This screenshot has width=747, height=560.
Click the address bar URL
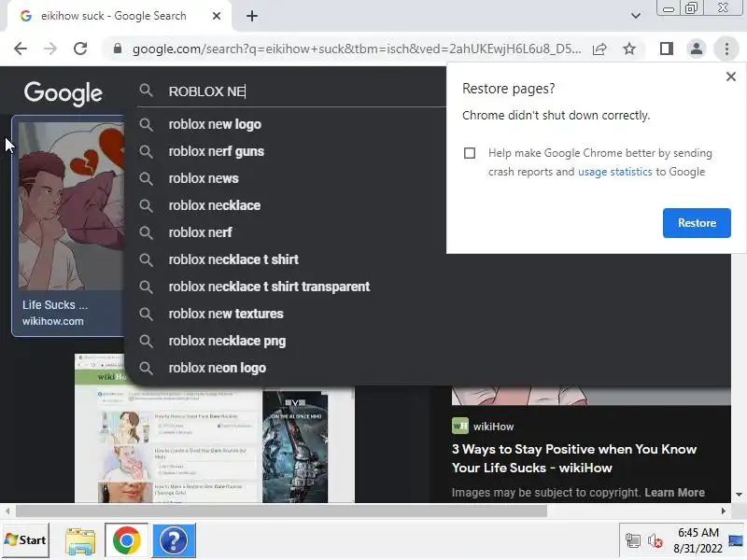pos(357,49)
